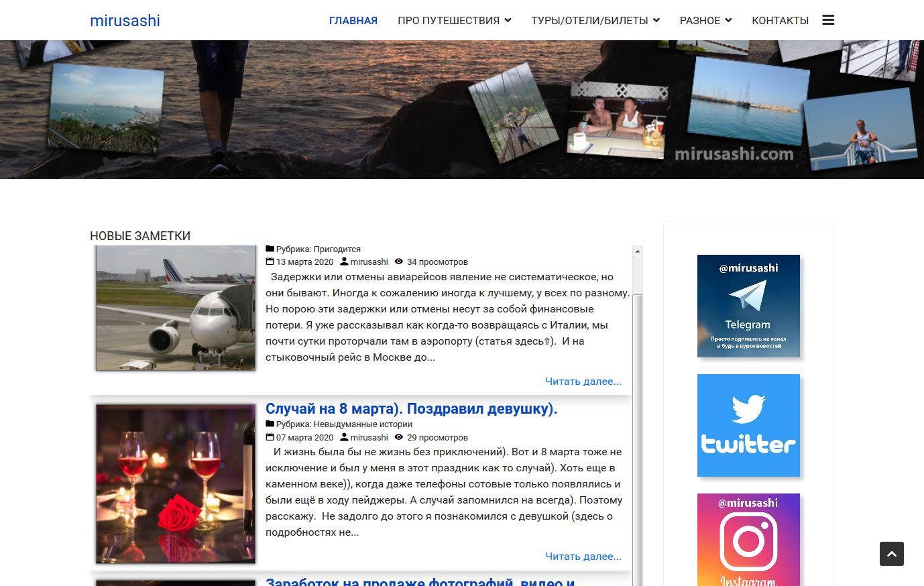Open the Невыдуманные истории category link

(x=363, y=424)
